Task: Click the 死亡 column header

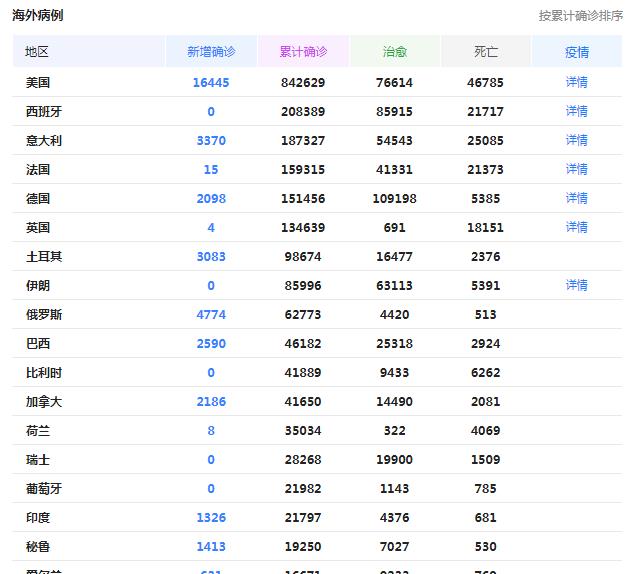Action: click(x=486, y=52)
